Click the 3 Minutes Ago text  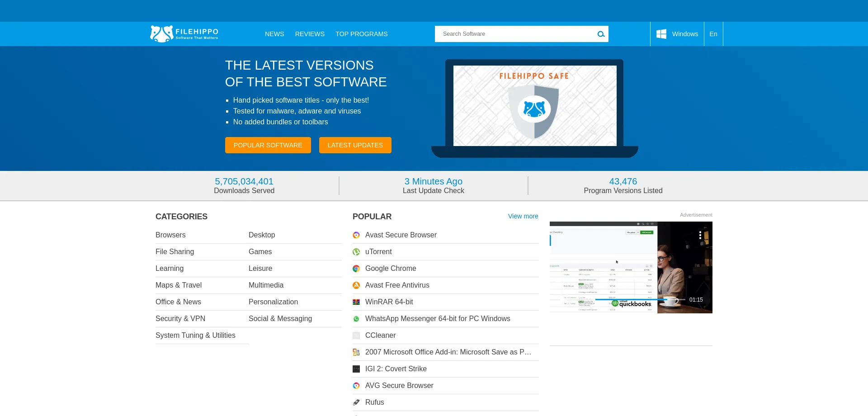pos(434,181)
